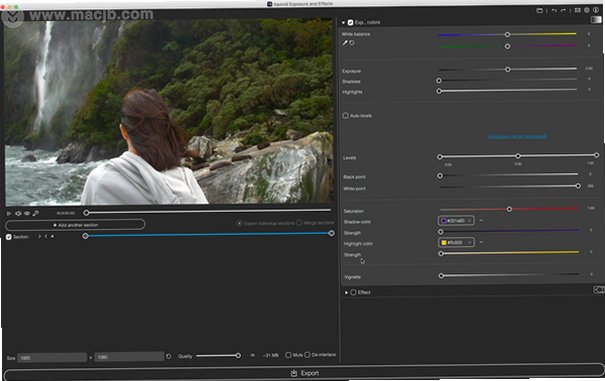The width and height of the screenshot is (605, 381).
Task: Open the Shadow color picker field
Action: (x=456, y=221)
